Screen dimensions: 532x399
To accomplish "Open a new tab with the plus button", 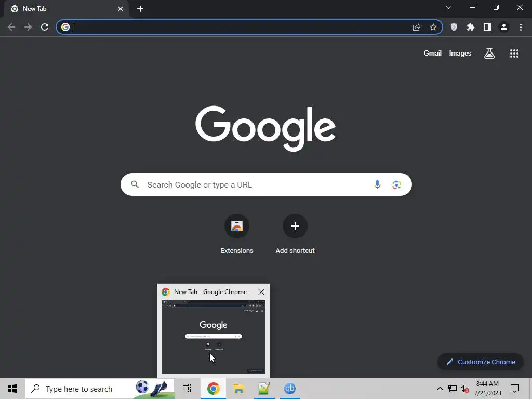I will coord(140,9).
